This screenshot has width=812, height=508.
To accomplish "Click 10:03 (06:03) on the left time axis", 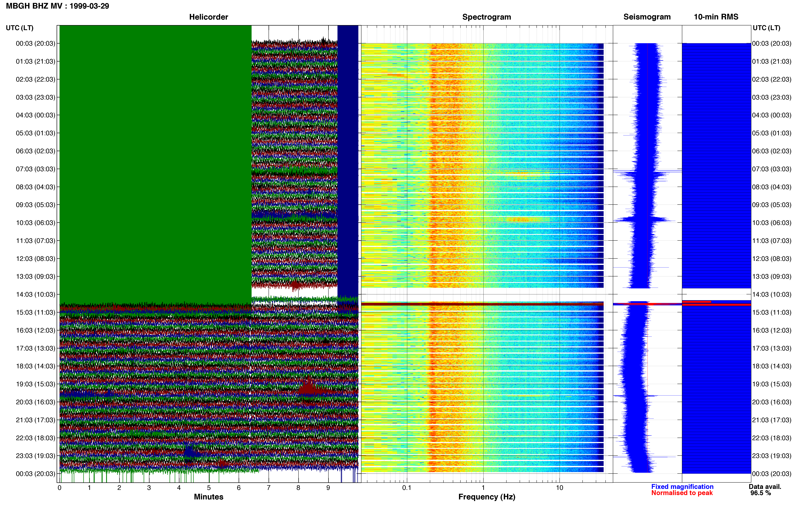I will (x=36, y=223).
